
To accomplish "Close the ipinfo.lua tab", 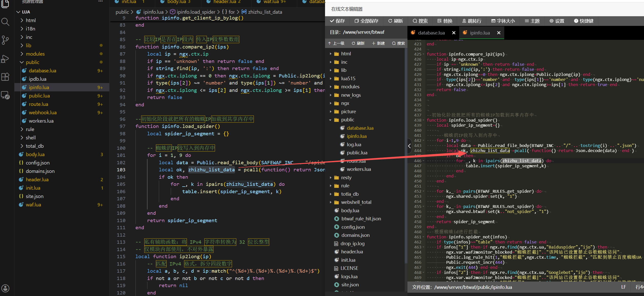I will click(x=499, y=33).
